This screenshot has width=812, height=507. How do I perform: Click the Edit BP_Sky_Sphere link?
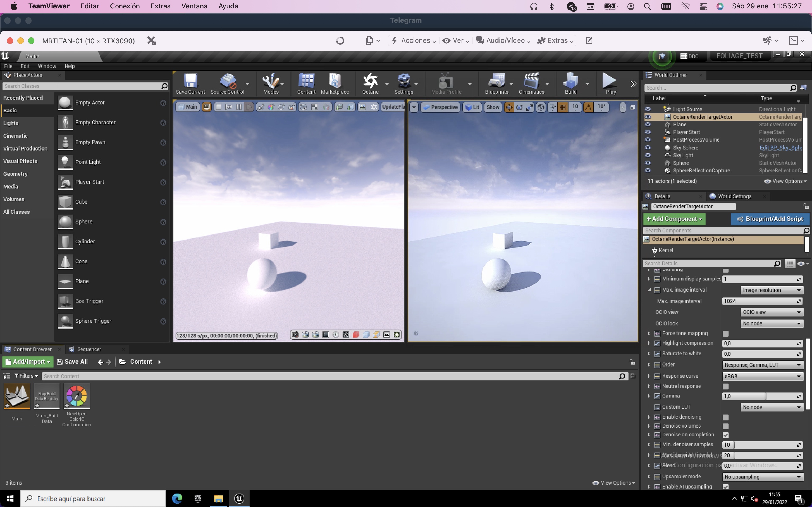pyautogui.click(x=781, y=148)
